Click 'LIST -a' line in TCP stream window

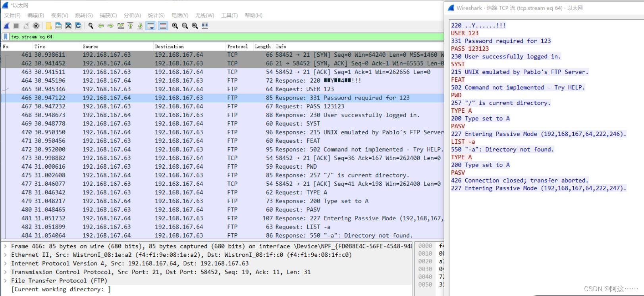[463, 142]
